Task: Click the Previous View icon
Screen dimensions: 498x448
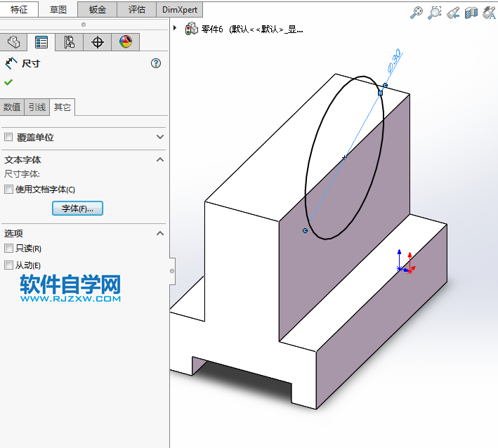Action: (x=453, y=13)
